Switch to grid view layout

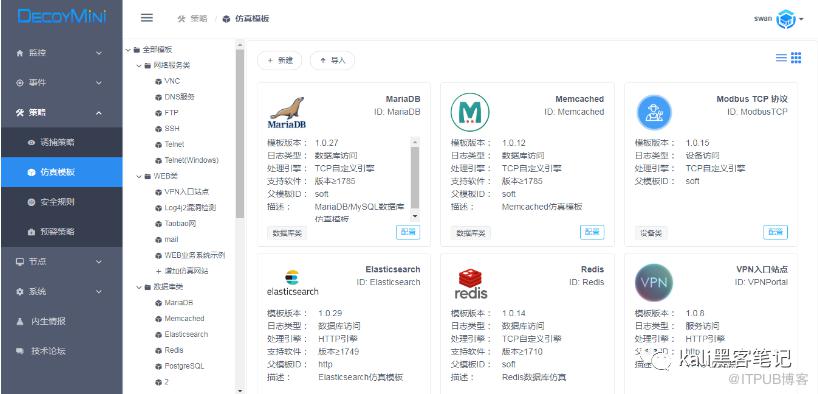click(796, 58)
